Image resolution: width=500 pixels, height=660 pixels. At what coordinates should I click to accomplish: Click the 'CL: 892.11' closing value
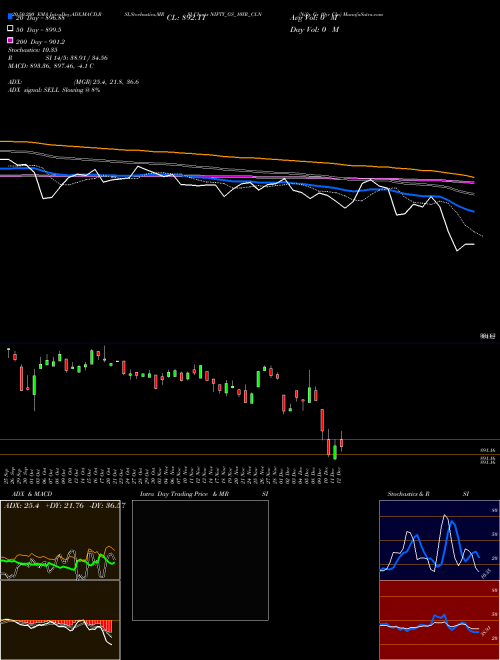(186, 18)
